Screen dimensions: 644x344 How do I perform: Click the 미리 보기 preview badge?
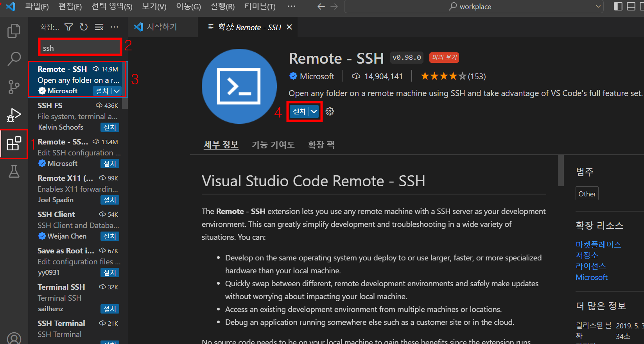[444, 57]
